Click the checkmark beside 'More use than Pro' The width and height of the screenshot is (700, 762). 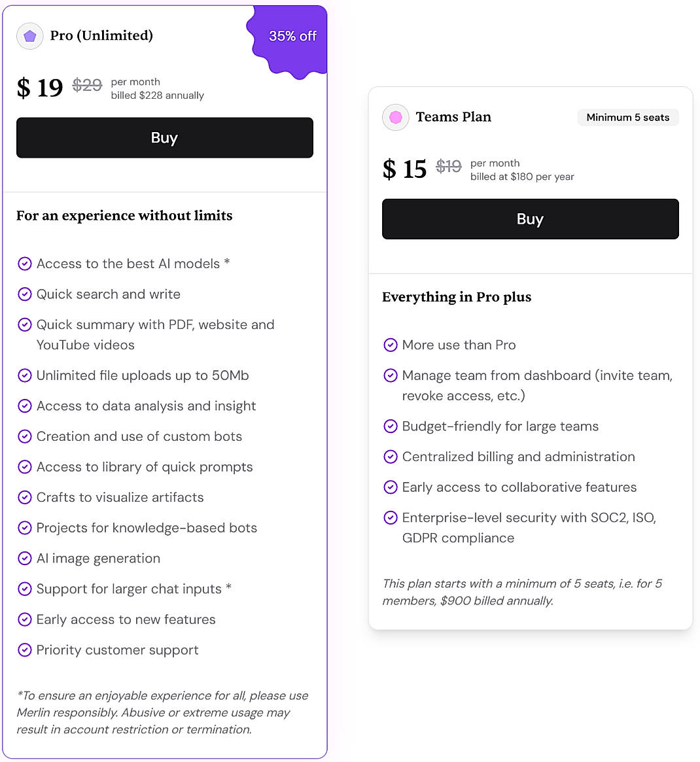pos(391,345)
